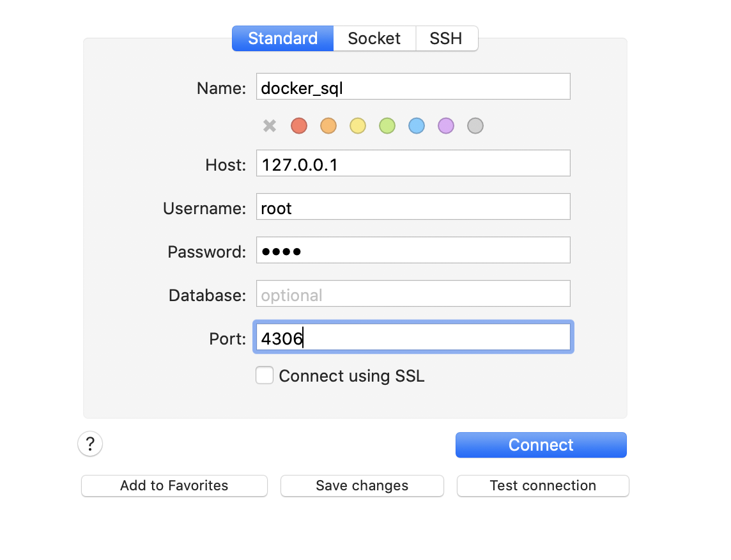Viewport: 731px width, 560px height.
Task: Switch to the Socket tab
Action: (374, 38)
